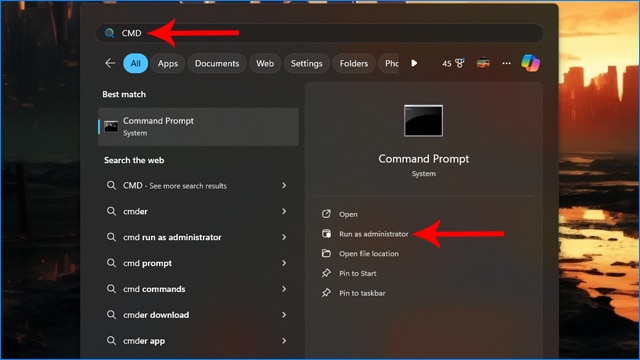
Task: Open the Command Prompt best match result
Action: coord(198,127)
